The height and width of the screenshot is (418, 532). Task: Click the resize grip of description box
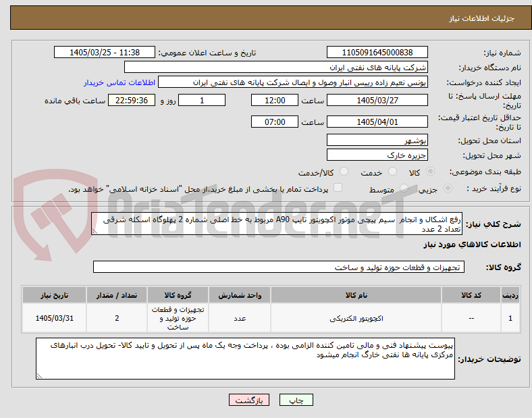coord(95,232)
